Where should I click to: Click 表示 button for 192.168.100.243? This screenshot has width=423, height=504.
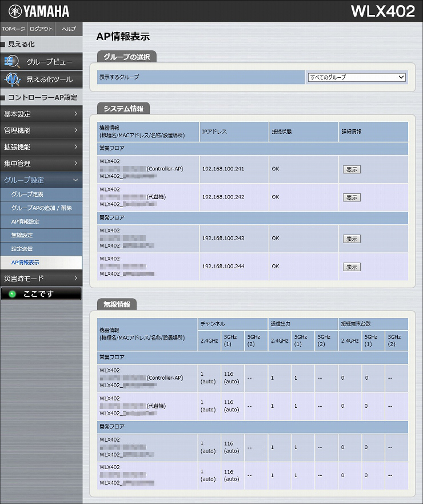[352, 239]
